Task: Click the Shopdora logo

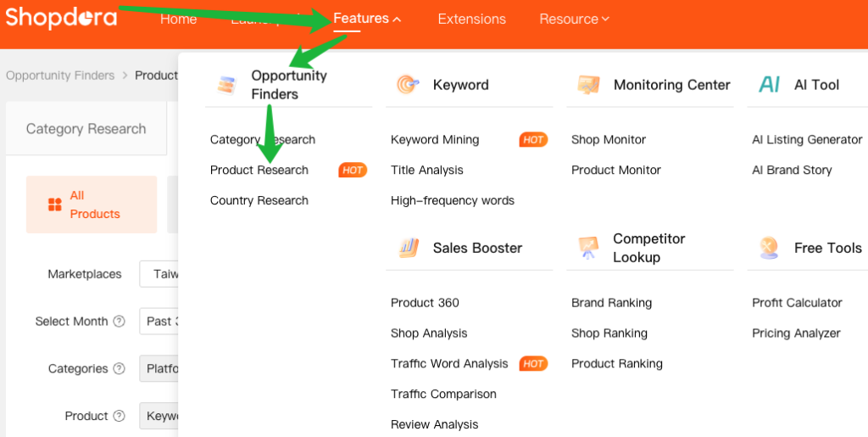Action: [61, 17]
